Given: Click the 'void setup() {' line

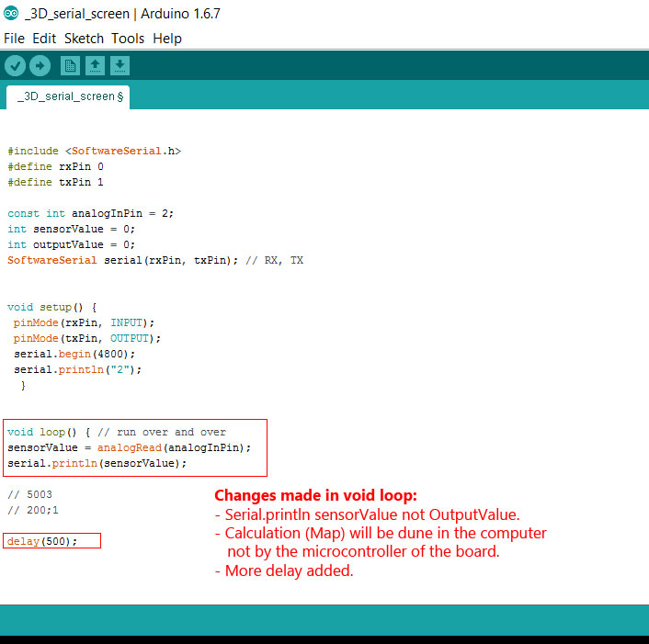Looking at the screenshot, I should pyautogui.click(x=52, y=308).
